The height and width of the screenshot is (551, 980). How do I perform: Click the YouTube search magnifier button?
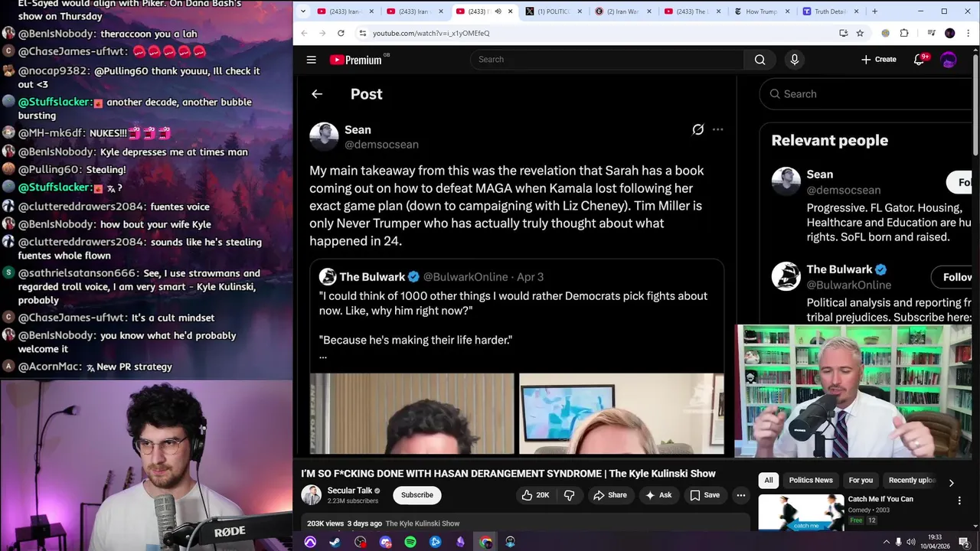[759, 60]
